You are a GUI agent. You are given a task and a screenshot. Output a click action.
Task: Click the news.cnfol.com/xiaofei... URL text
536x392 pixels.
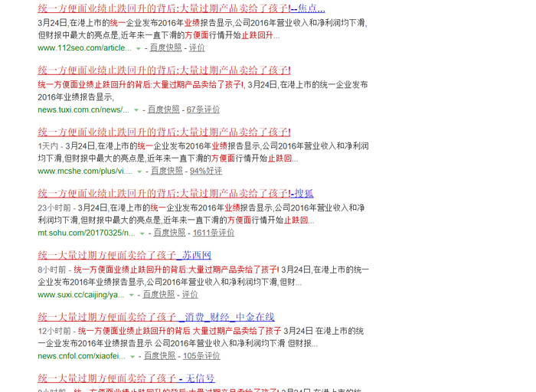pos(81,356)
